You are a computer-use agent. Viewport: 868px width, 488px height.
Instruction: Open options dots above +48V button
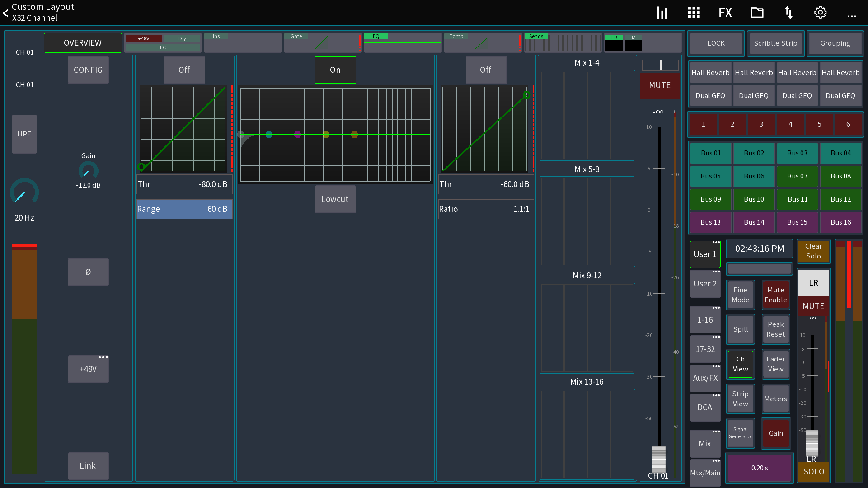click(103, 357)
